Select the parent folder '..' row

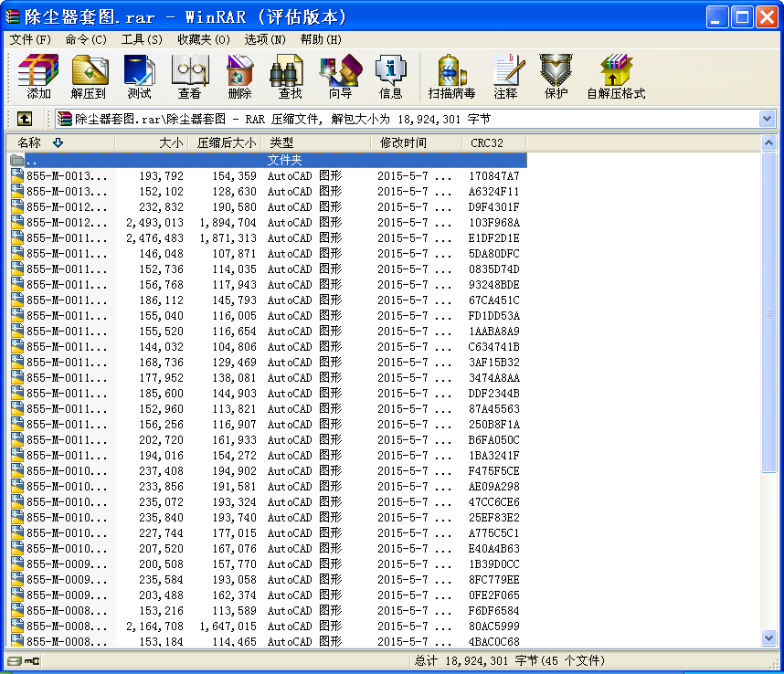coord(267,160)
